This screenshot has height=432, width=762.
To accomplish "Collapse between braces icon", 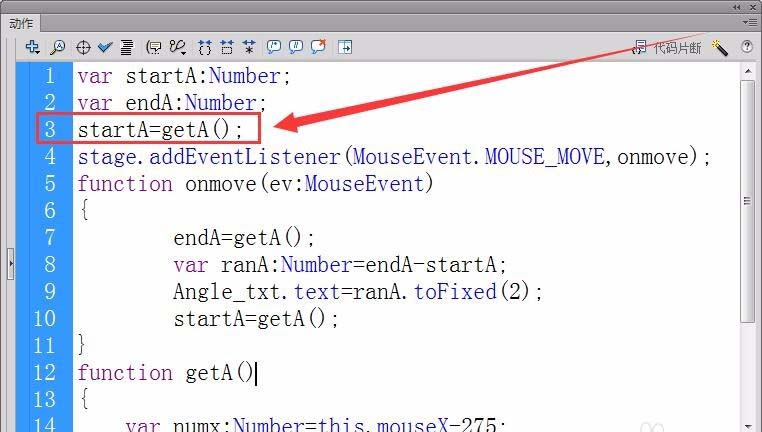I will (205, 47).
